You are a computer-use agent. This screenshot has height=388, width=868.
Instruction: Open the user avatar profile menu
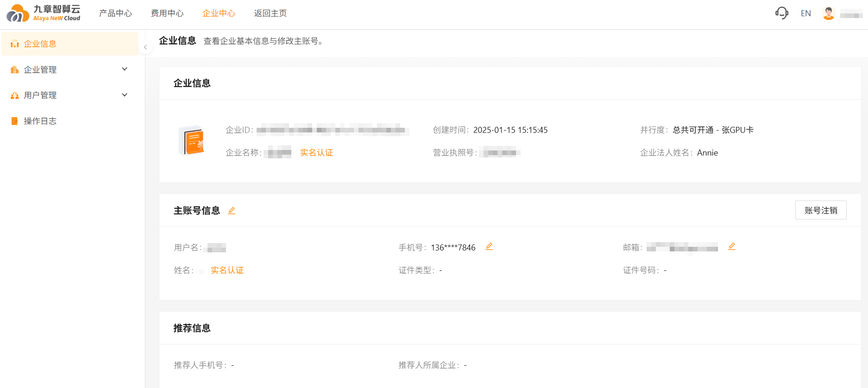point(828,13)
